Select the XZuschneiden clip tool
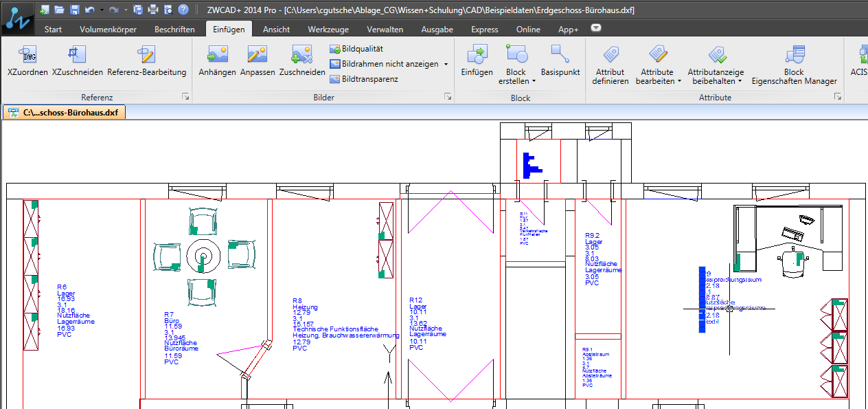Image resolution: width=868 pixels, height=409 pixels. [x=77, y=55]
